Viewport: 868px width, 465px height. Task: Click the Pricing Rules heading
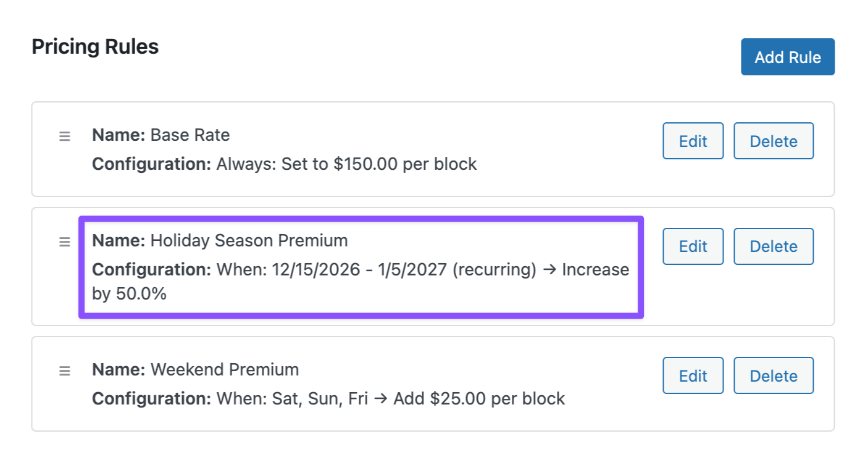95,47
